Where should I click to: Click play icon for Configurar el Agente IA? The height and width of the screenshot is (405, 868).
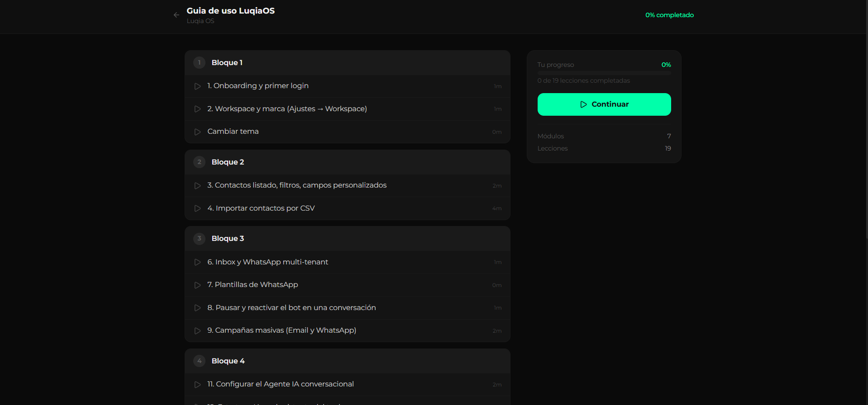tap(197, 385)
